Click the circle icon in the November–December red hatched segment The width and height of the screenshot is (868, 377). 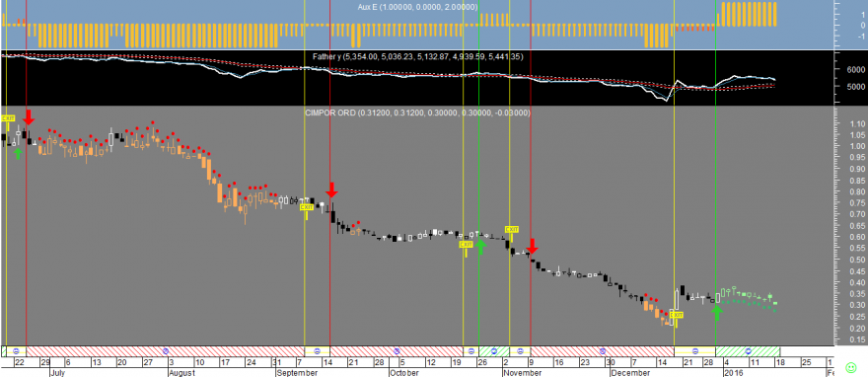tap(603, 351)
